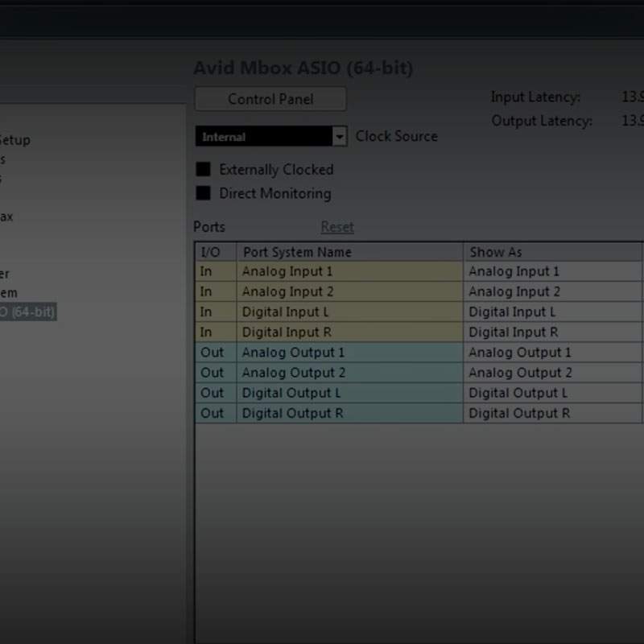Open the Control Panel button

coord(270,99)
